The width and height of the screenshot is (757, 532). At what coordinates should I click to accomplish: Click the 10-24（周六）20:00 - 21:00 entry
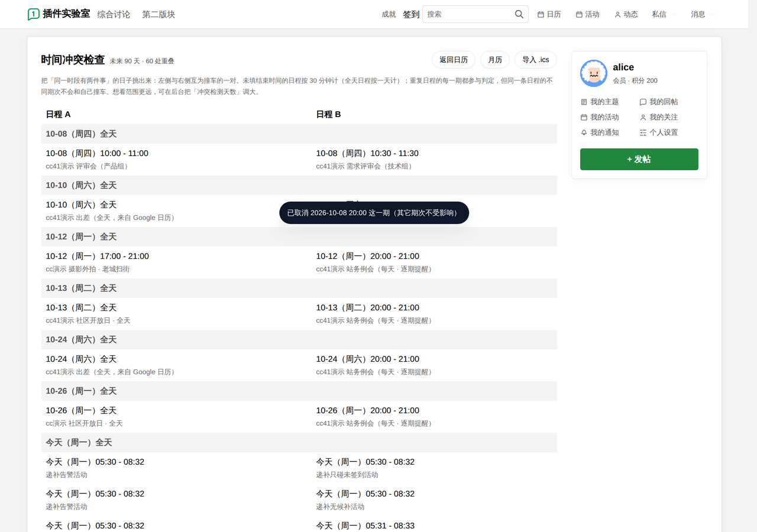tap(367, 359)
